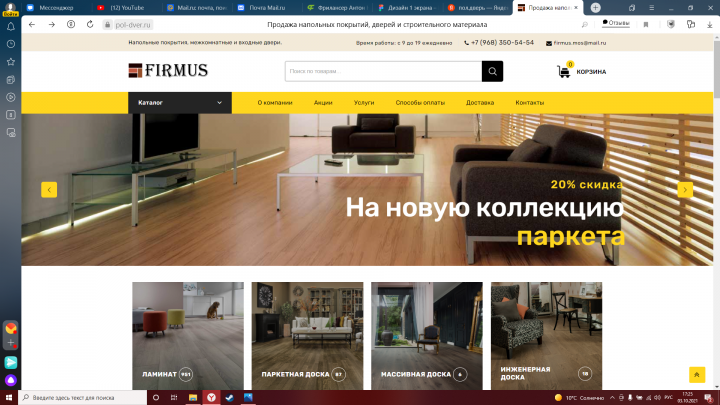The height and width of the screenshot is (405, 720).
Task: Open Паркетная доска category card
Action: point(307,336)
